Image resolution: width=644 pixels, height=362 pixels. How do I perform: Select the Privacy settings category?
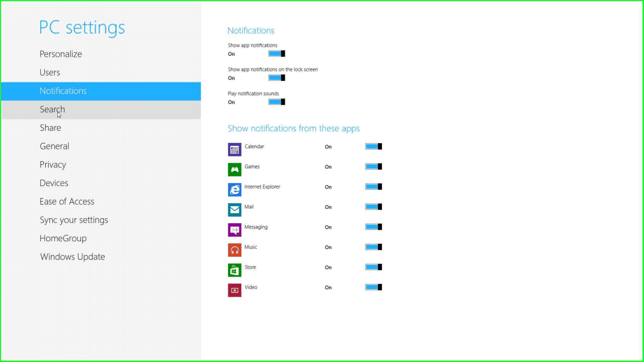click(x=53, y=165)
